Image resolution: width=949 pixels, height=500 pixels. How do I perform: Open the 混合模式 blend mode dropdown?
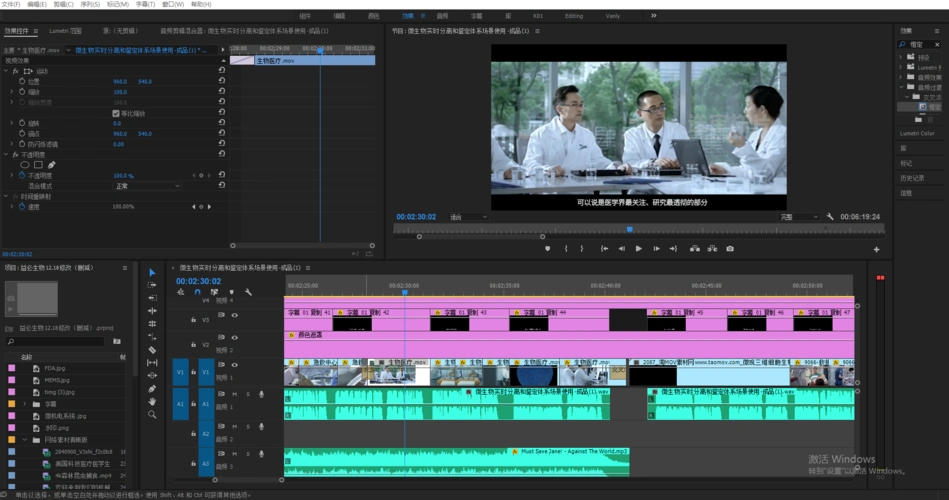147,186
